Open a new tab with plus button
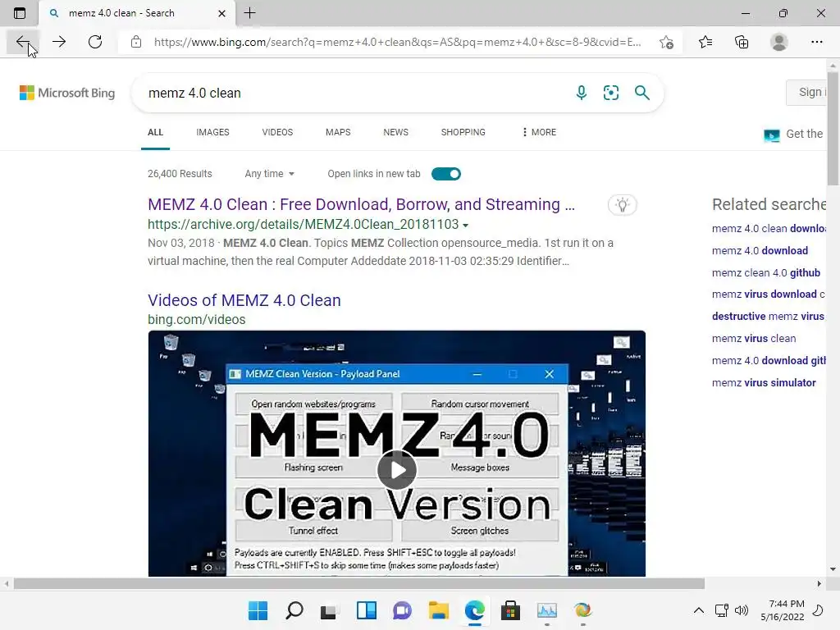840x630 pixels. [249, 13]
